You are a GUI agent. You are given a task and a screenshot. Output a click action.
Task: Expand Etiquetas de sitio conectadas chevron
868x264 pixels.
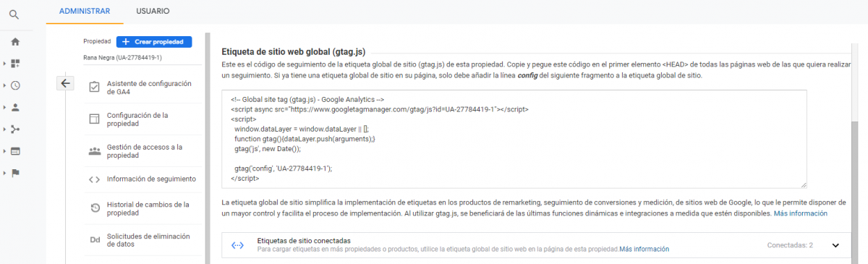click(x=835, y=245)
